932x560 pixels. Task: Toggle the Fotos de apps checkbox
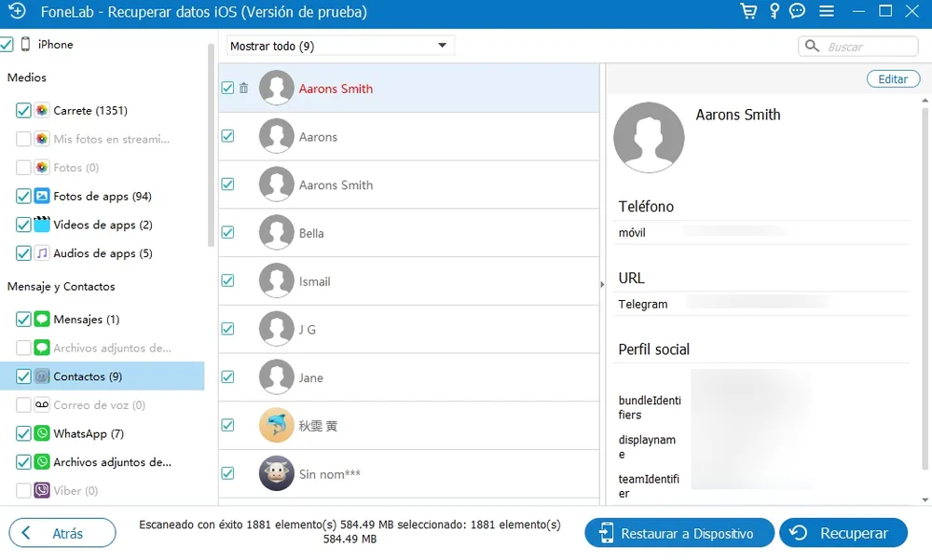(x=23, y=196)
